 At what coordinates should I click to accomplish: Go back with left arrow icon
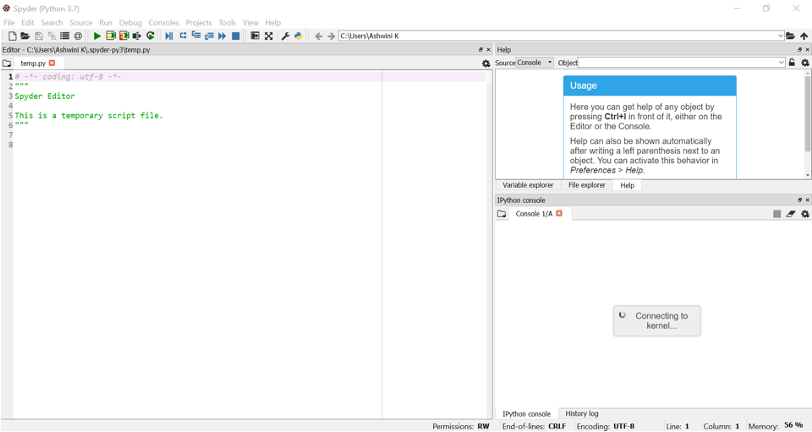pyautogui.click(x=318, y=36)
